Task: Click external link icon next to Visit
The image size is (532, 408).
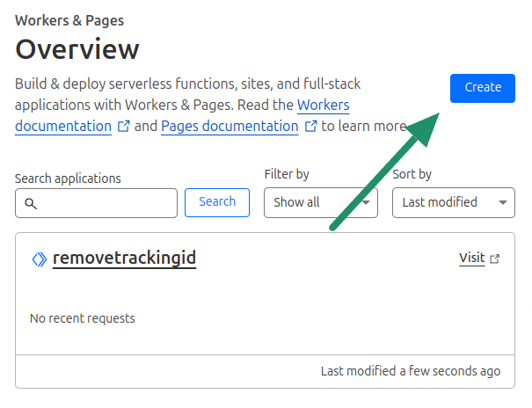Action: [x=495, y=259]
